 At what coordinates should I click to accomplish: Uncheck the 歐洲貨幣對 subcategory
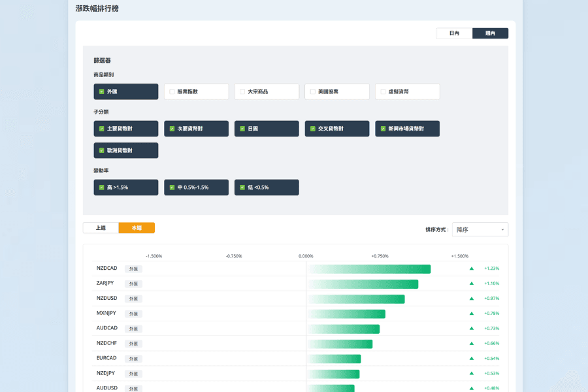point(126,150)
